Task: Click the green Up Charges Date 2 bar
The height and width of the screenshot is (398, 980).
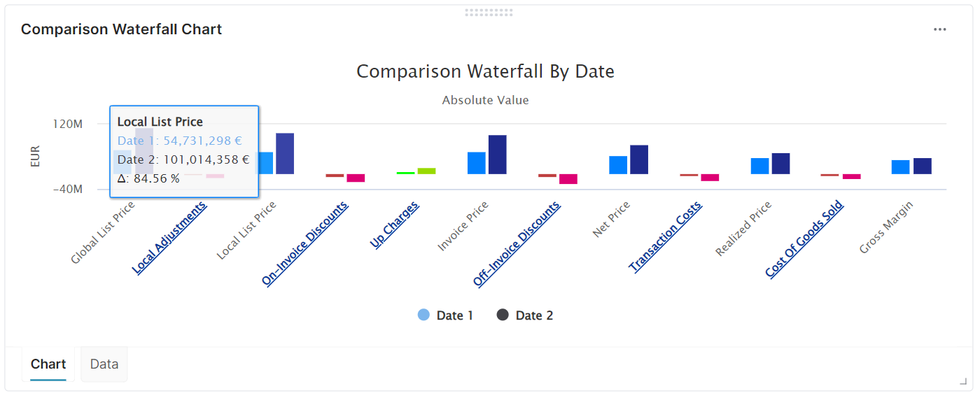Action: pyautogui.click(x=426, y=171)
